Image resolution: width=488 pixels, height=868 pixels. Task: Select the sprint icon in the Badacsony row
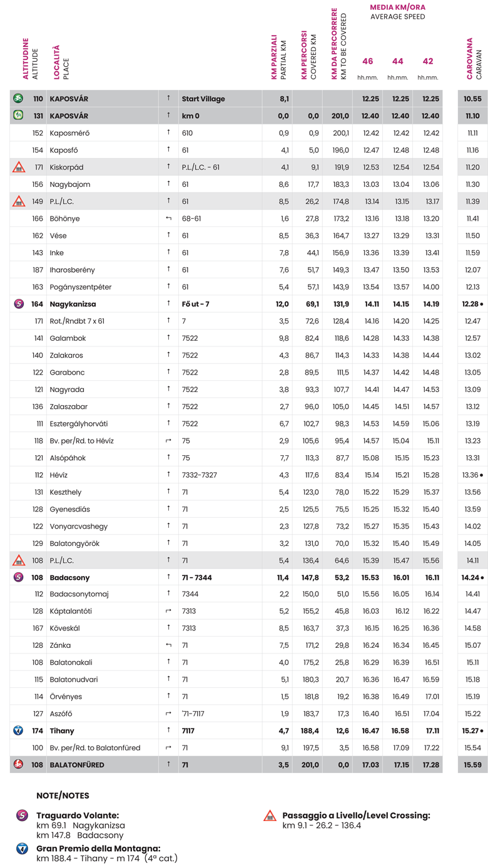pos(18,577)
